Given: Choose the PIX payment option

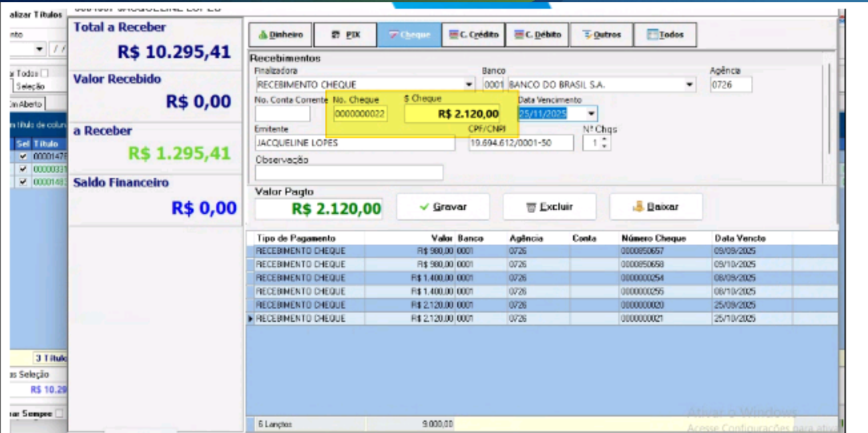Looking at the screenshot, I should pyautogui.click(x=345, y=35).
